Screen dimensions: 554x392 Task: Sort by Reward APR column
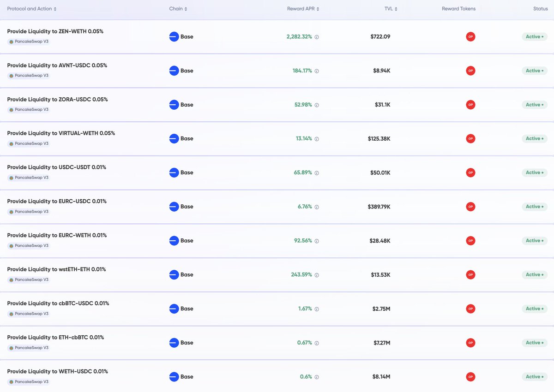pyautogui.click(x=303, y=9)
